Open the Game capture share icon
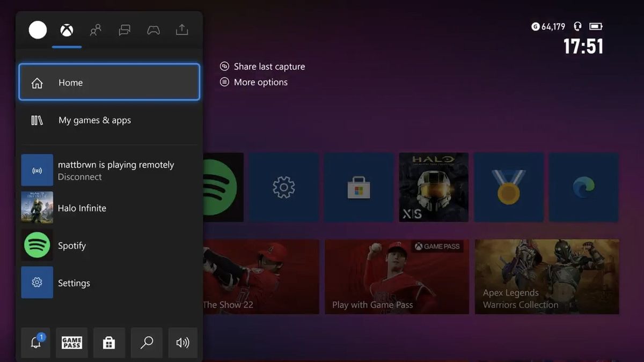Screen dimensions: 644x362 [182, 30]
